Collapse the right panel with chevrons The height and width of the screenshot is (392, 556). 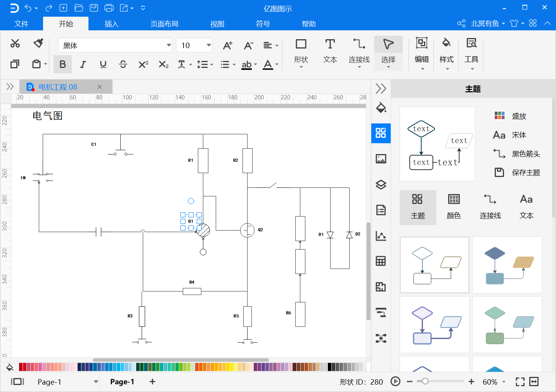pos(381,88)
